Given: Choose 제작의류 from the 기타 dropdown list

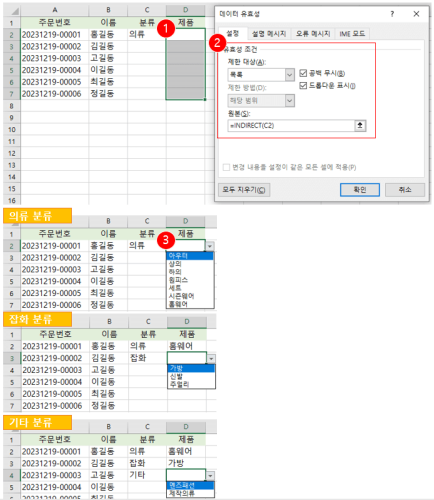Looking at the screenshot, I should coord(190,493).
